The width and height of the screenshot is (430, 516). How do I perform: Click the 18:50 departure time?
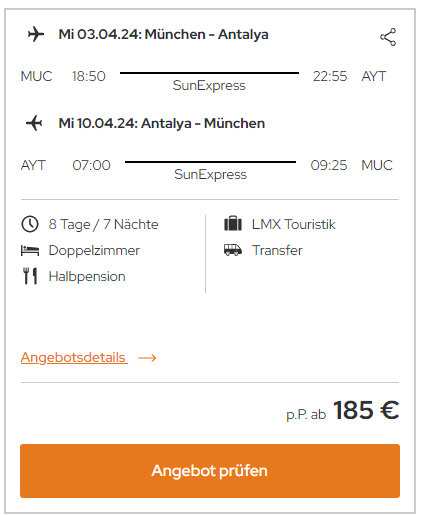pyautogui.click(x=89, y=76)
